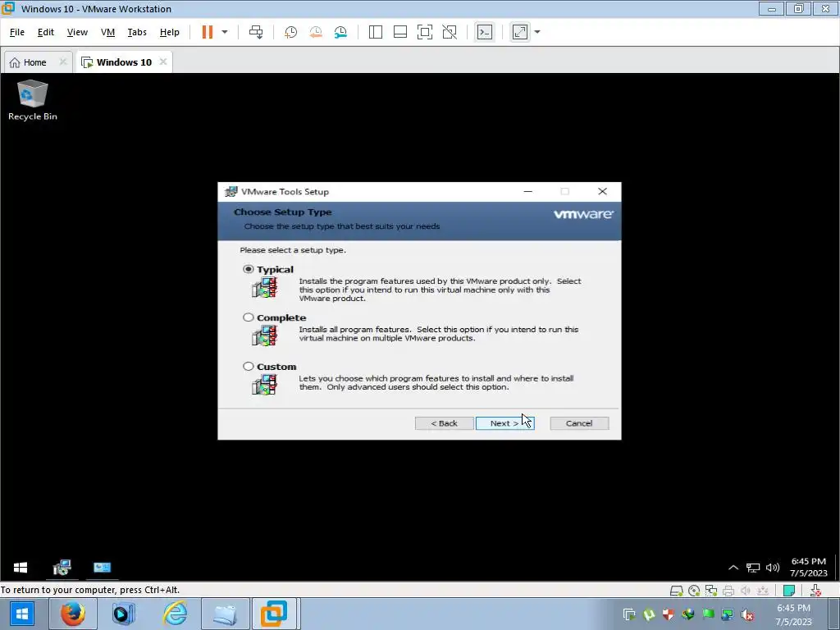Toggle the library sidebar panel icon

pos(376,32)
